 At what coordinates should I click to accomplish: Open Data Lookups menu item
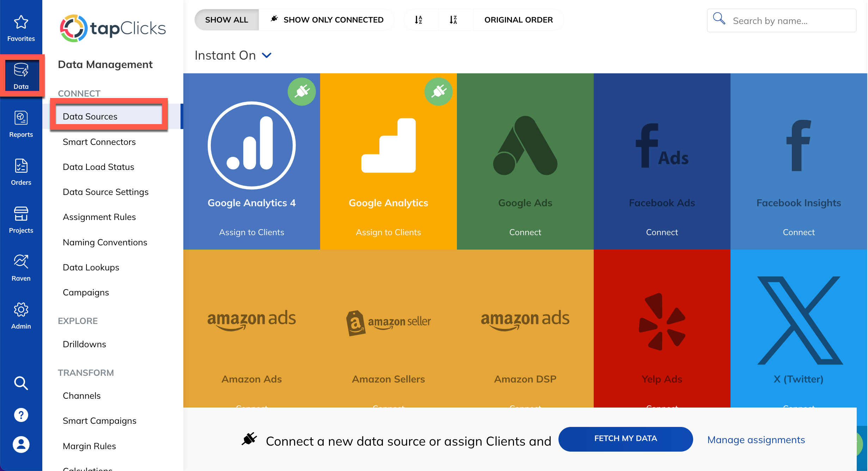tap(91, 267)
